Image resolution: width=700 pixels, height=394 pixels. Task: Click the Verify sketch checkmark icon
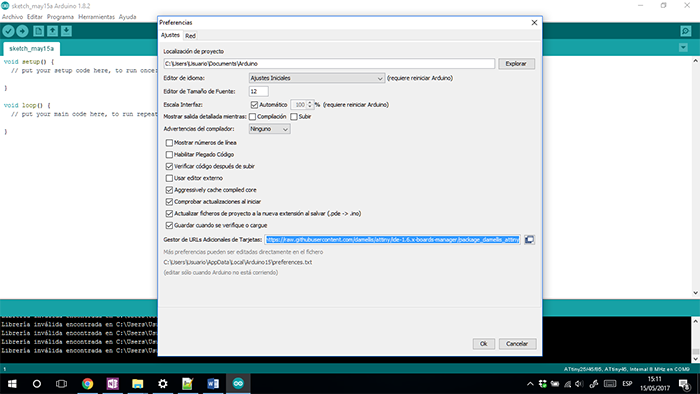tap(8, 31)
